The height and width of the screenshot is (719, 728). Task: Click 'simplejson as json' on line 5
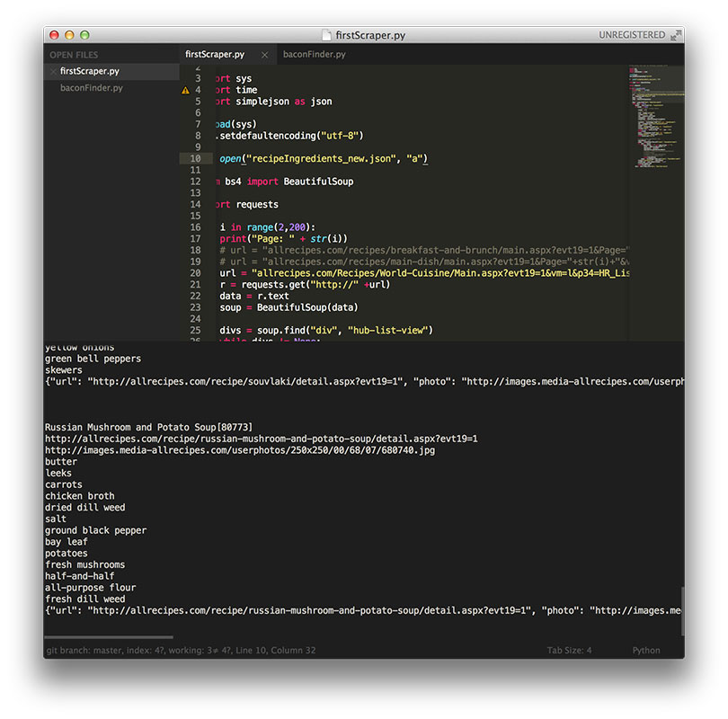(284, 102)
